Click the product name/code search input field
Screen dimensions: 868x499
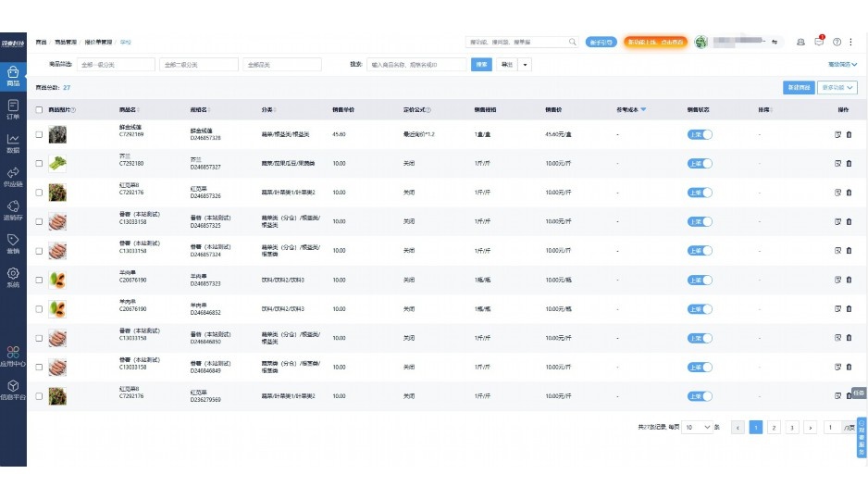click(x=416, y=65)
